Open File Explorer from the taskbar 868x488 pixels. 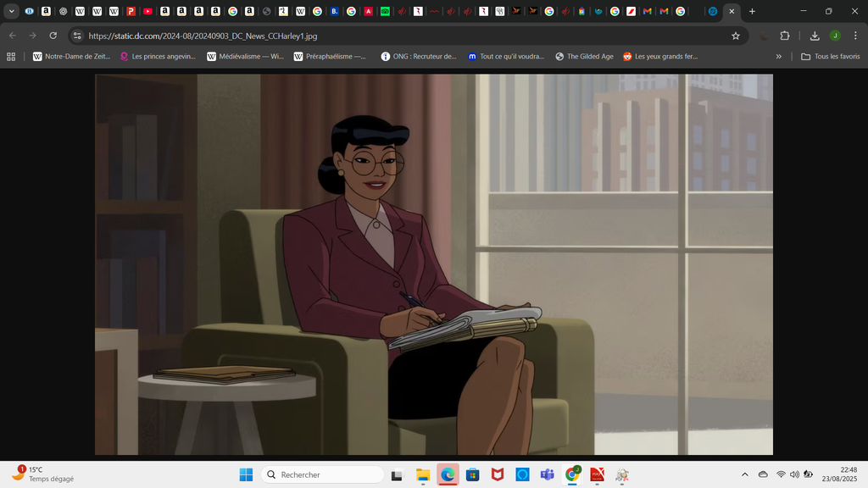pos(423,474)
